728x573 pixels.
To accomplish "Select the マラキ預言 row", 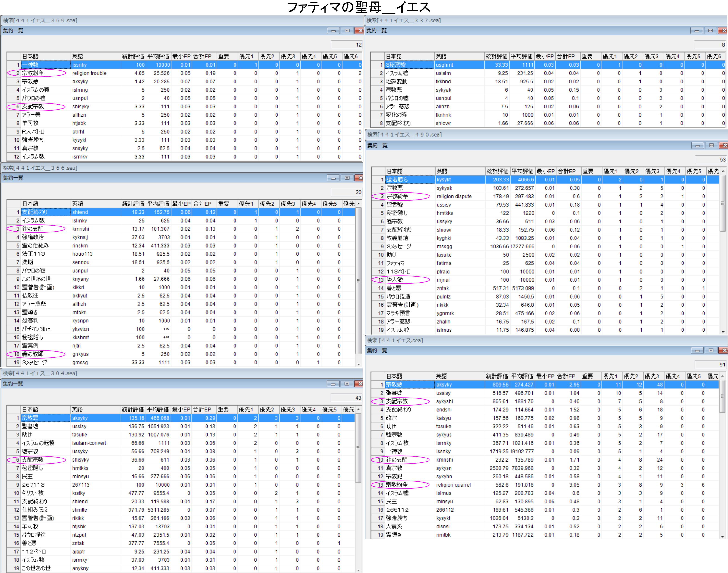I will pyautogui.click(x=546, y=313).
